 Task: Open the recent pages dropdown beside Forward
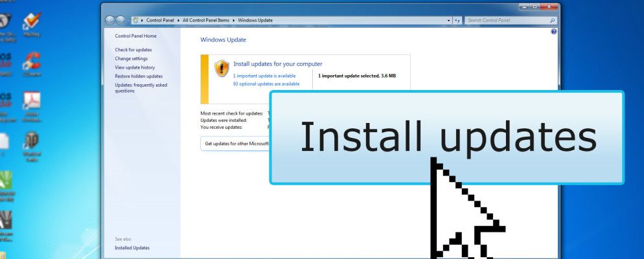pos(128,20)
